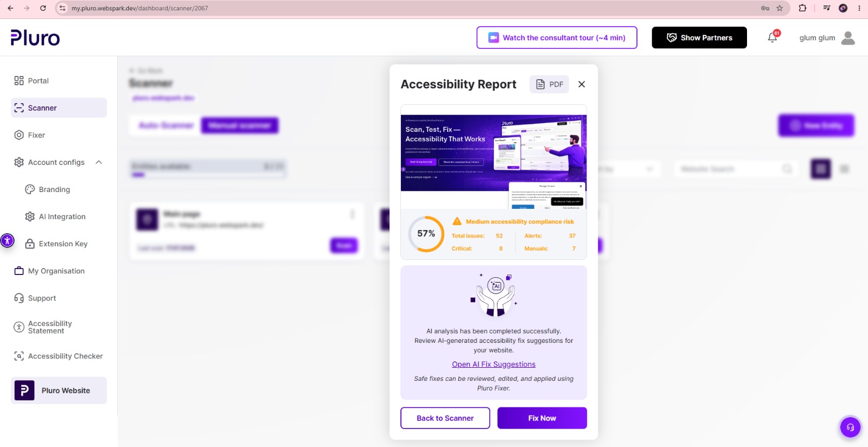This screenshot has height=447, width=868.
Task: Open the Fixer page
Action: [x=59, y=135]
